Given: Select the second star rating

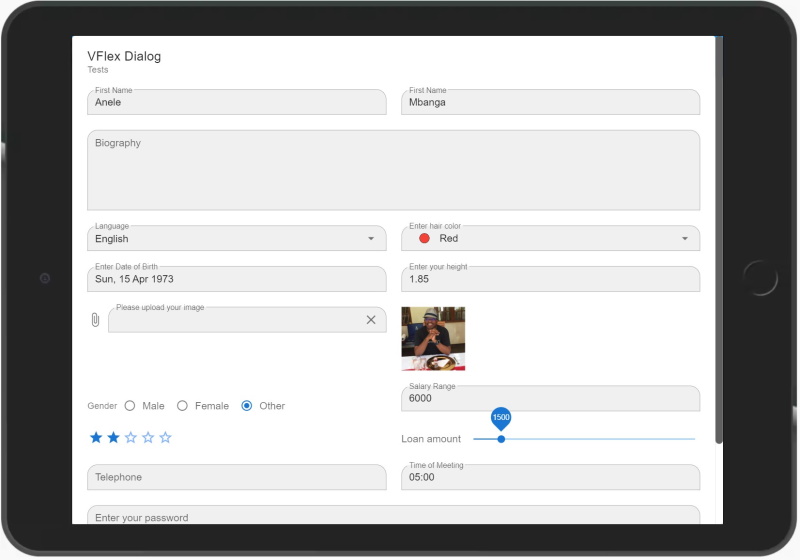Looking at the screenshot, I should click(x=113, y=438).
